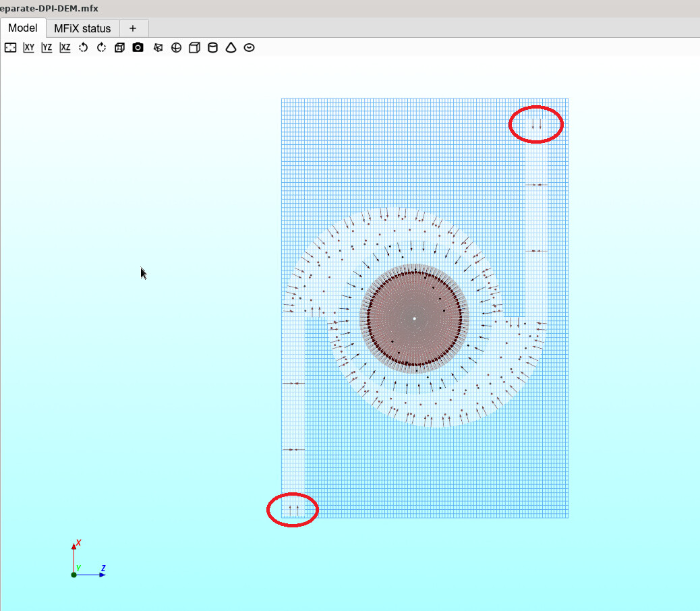Set the view to the YZ plane
Viewport: 700px width, 611px height.
click(47, 48)
